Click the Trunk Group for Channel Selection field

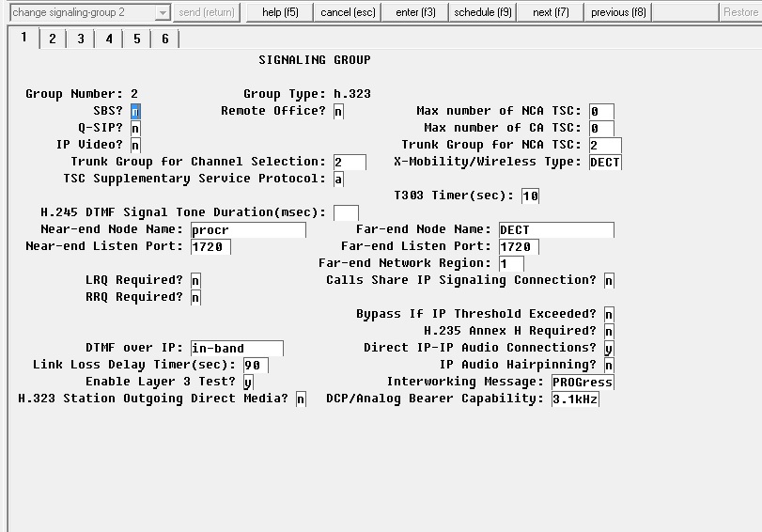click(x=350, y=163)
